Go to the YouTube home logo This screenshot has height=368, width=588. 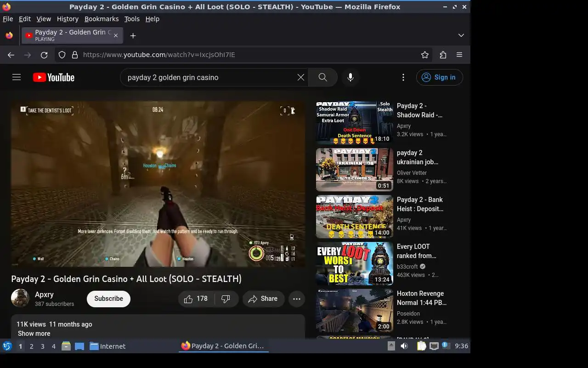(54, 77)
